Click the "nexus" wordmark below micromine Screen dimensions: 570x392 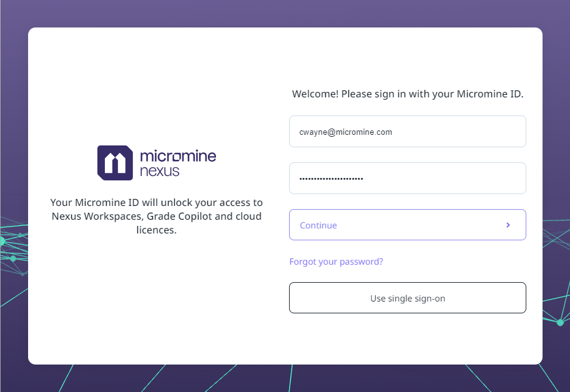pyautogui.click(x=159, y=171)
